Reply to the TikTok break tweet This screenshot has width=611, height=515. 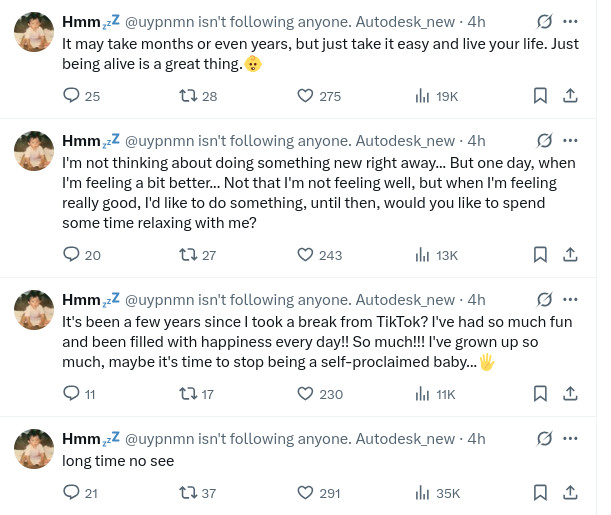(72, 394)
